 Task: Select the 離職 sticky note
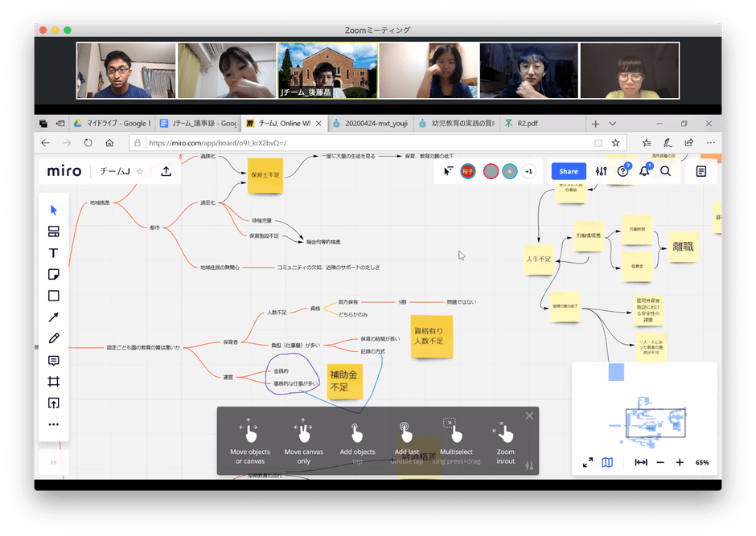point(683,247)
